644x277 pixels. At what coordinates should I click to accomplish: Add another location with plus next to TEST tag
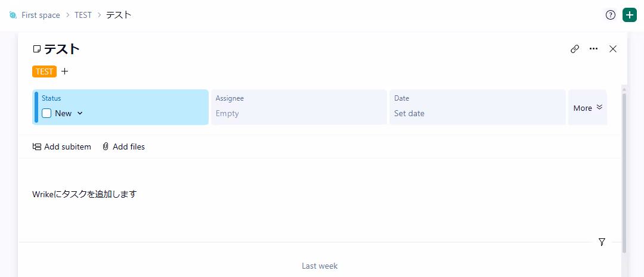(x=65, y=71)
